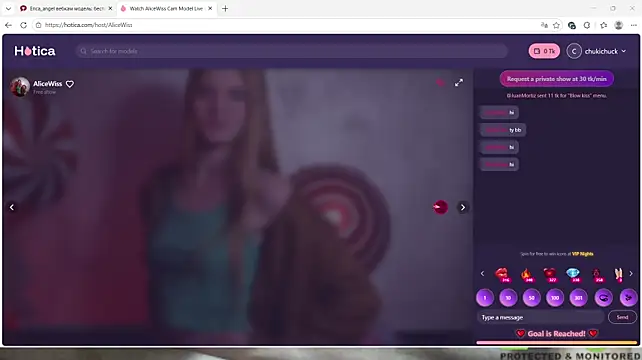
Task: Send the hands gift at carousel end
Action: (618, 274)
